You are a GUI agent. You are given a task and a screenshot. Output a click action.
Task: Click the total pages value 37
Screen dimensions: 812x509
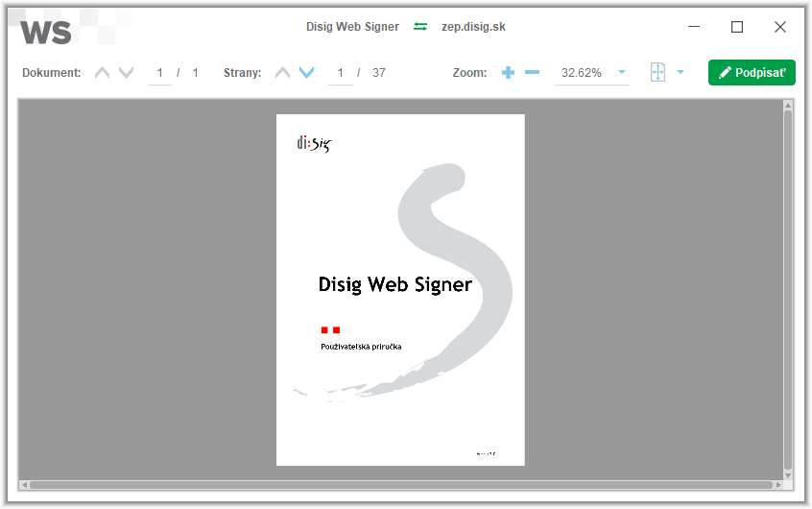click(x=379, y=73)
